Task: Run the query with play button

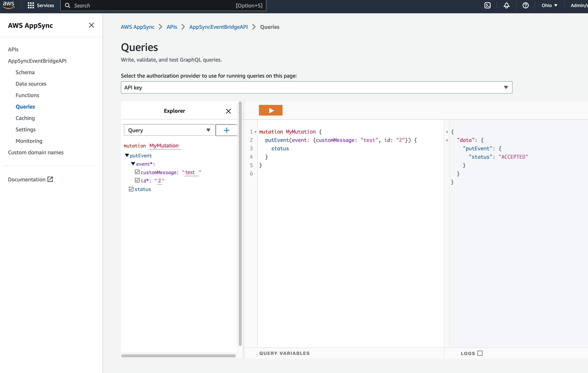Action: tap(271, 110)
